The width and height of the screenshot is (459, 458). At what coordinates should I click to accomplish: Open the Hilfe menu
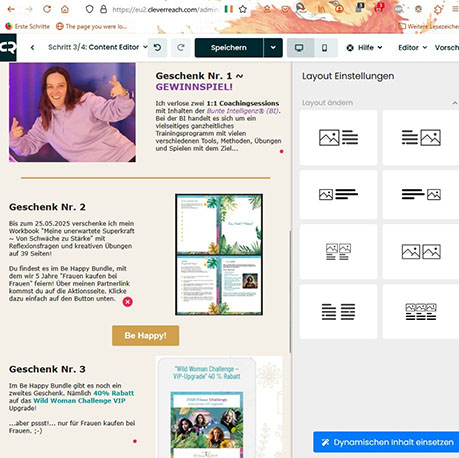[x=364, y=48]
